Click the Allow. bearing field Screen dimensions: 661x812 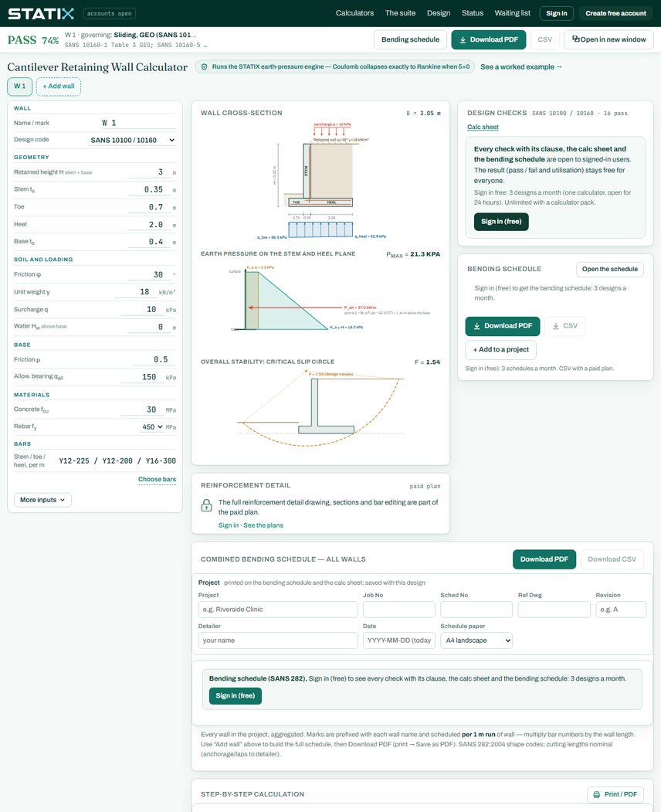tap(141, 377)
